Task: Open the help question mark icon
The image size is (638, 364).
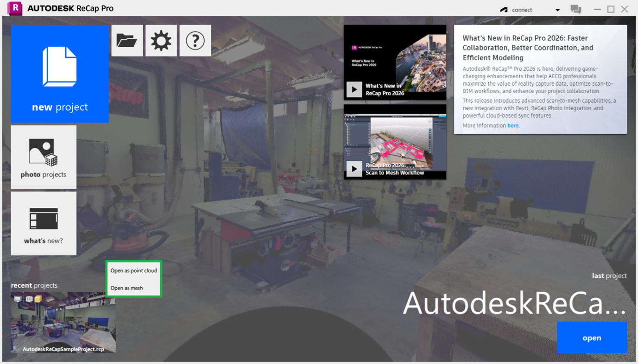Action: pos(195,41)
